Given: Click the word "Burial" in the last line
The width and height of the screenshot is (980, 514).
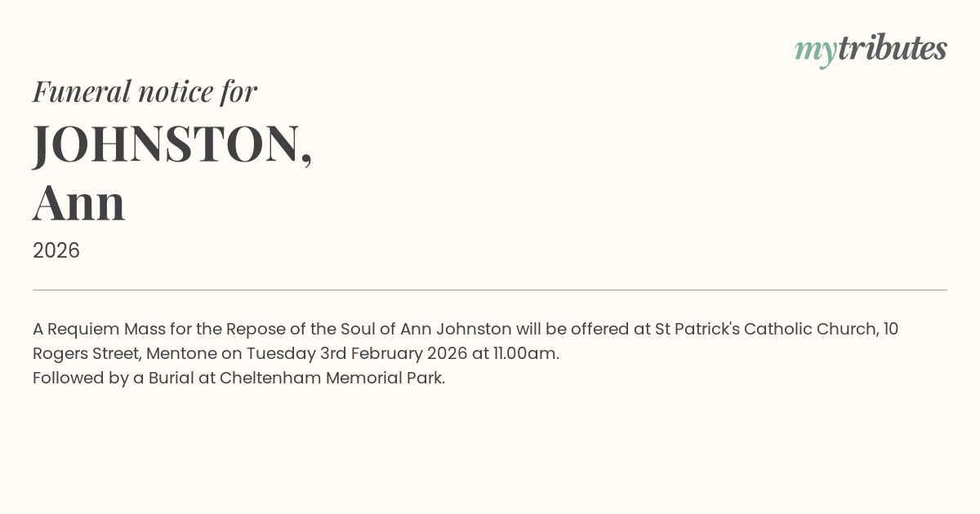Looking at the screenshot, I should (171, 379).
